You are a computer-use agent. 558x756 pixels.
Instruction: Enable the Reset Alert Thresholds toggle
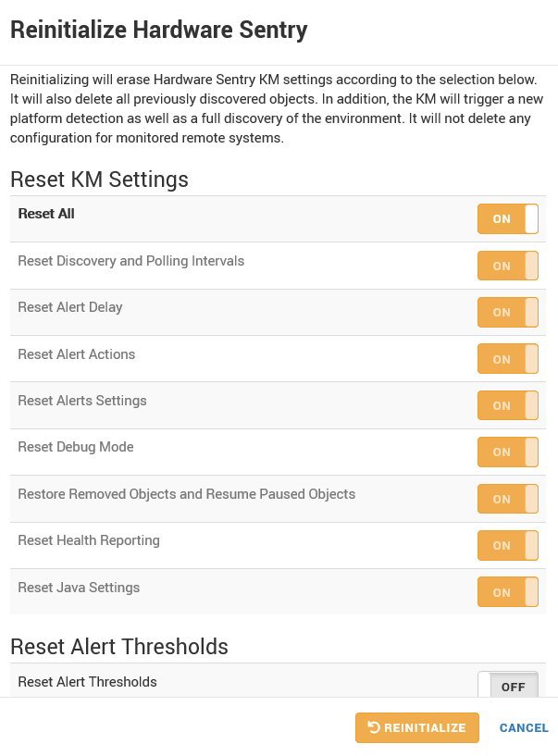point(507,686)
